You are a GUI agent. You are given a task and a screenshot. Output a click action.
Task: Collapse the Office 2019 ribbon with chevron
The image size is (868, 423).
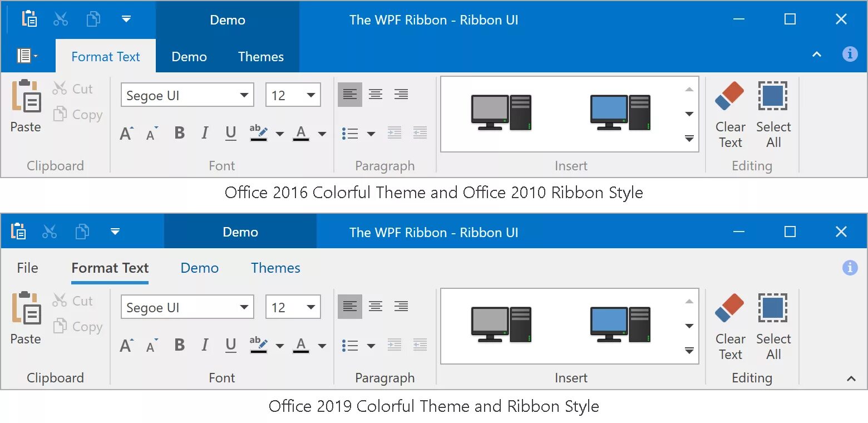coord(851,378)
